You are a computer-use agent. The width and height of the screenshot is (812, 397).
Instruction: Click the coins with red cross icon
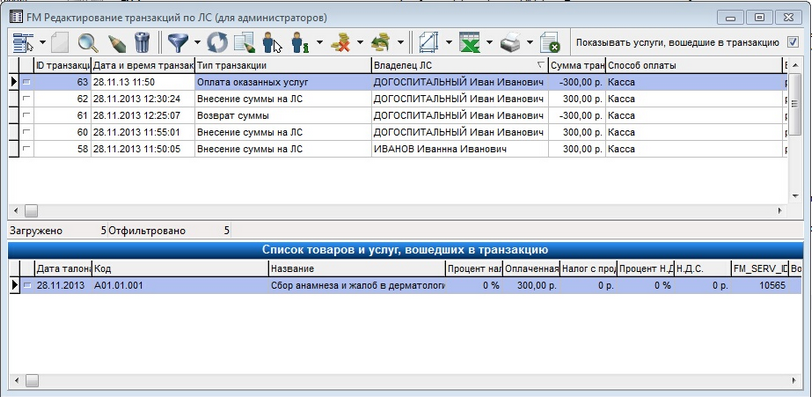pos(340,42)
